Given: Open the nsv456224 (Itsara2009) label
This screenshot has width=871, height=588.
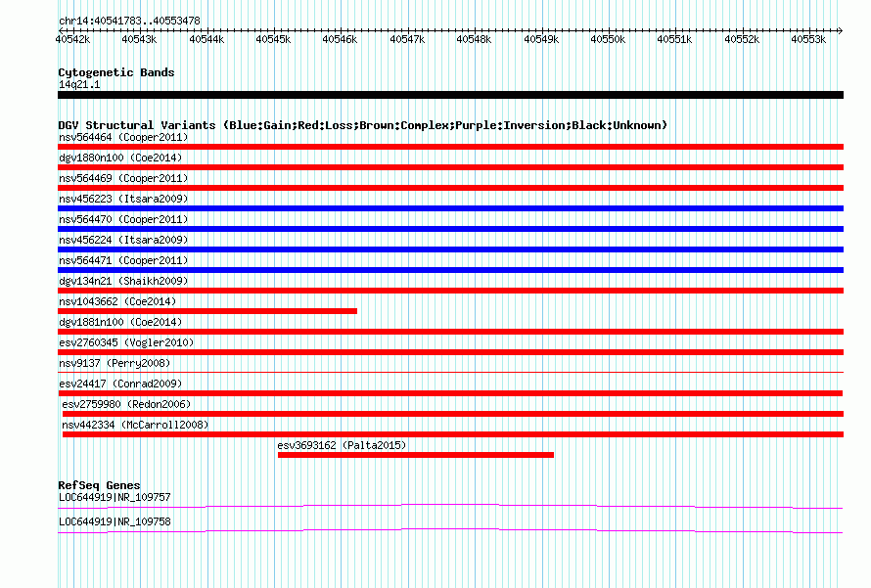Looking at the screenshot, I should 123,240.
